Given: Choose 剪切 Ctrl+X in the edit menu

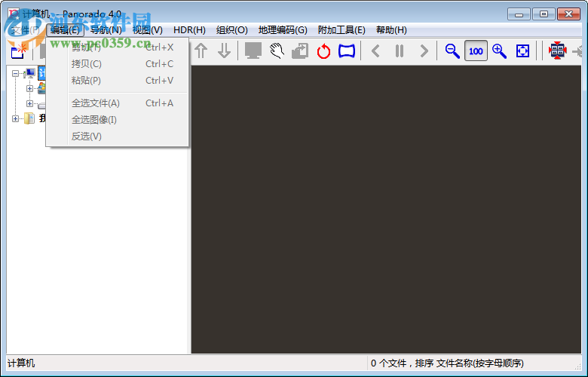Looking at the screenshot, I should click(118, 48).
